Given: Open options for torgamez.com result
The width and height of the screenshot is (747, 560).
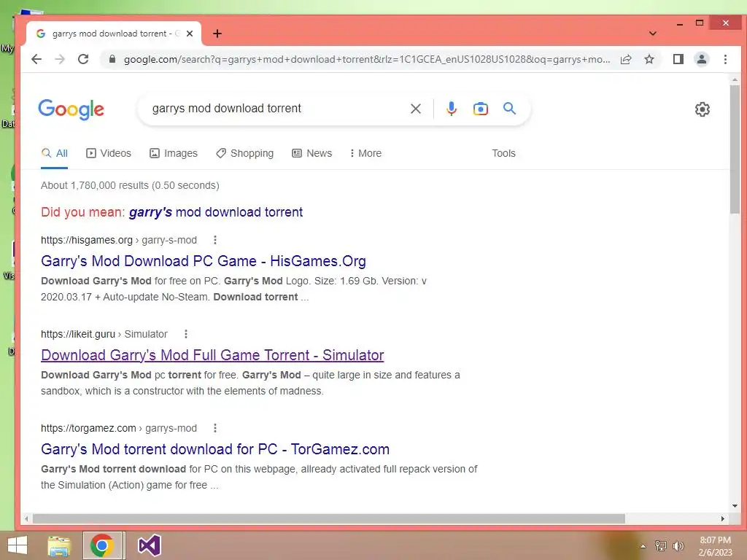Looking at the screenshot, I should point(215,428).
